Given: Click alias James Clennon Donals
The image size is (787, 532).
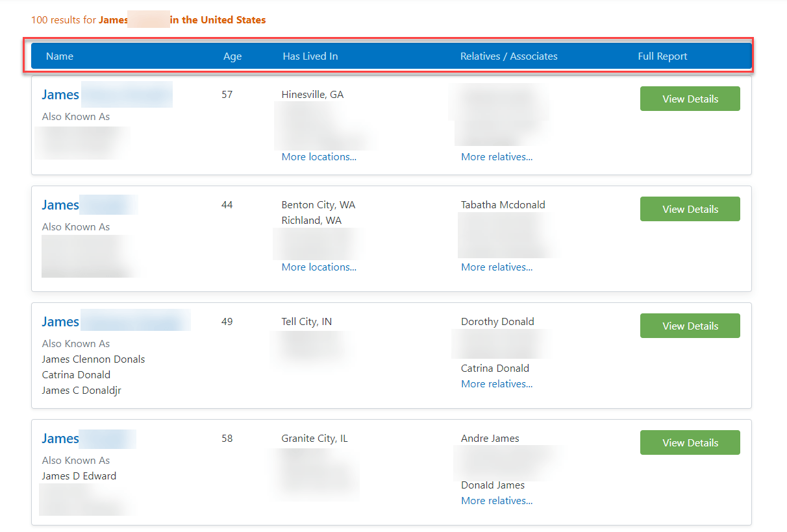Looking at the screenshot, I should [94, 359].
